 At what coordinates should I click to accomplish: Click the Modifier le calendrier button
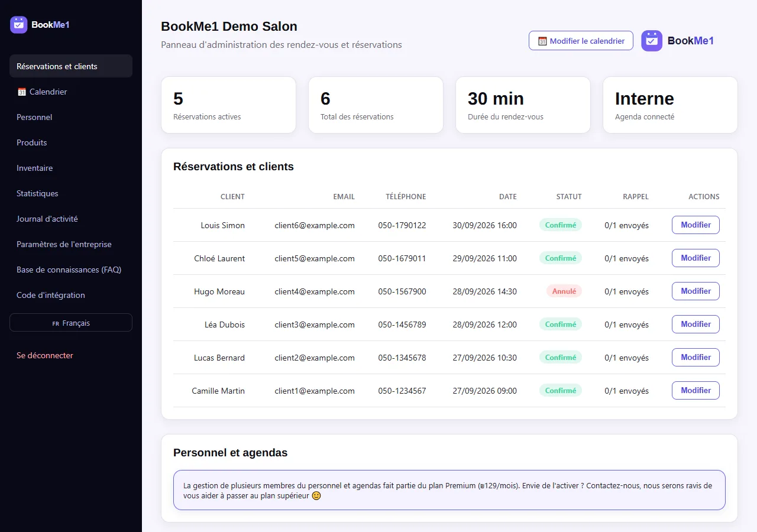point(581,41)
